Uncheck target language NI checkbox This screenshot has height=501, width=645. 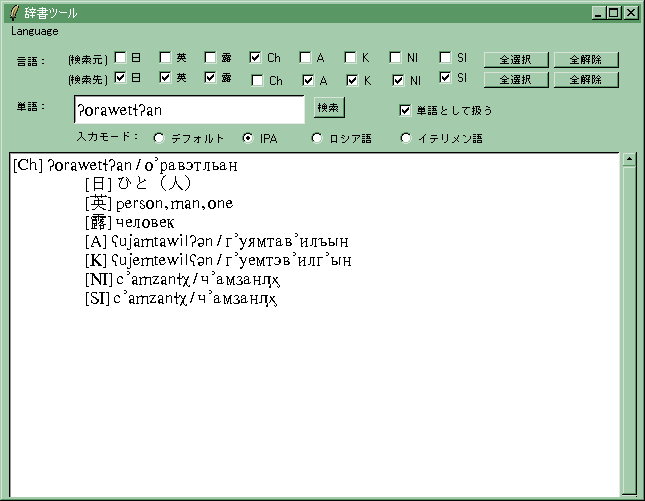pos(398,80)
